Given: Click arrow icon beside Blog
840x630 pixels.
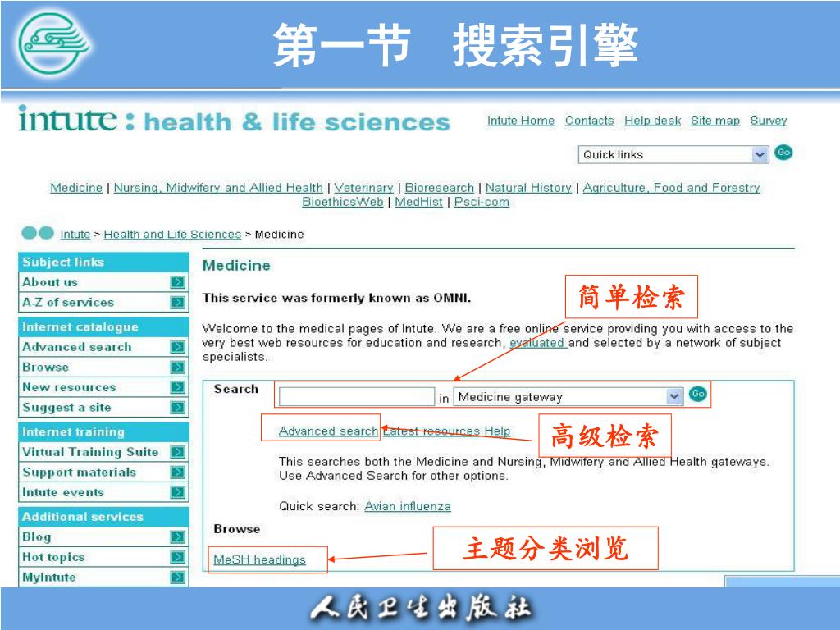Looking at the screenshot, I should tap(178, 536).
